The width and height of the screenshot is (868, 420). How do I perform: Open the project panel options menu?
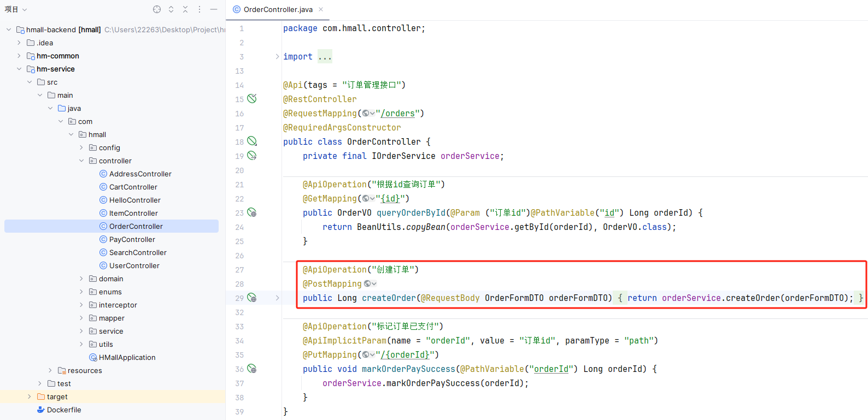tap(200, 9)
